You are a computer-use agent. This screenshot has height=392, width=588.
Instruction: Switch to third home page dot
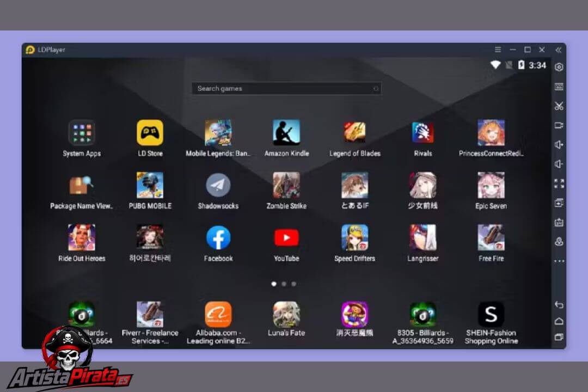(293, 284)
